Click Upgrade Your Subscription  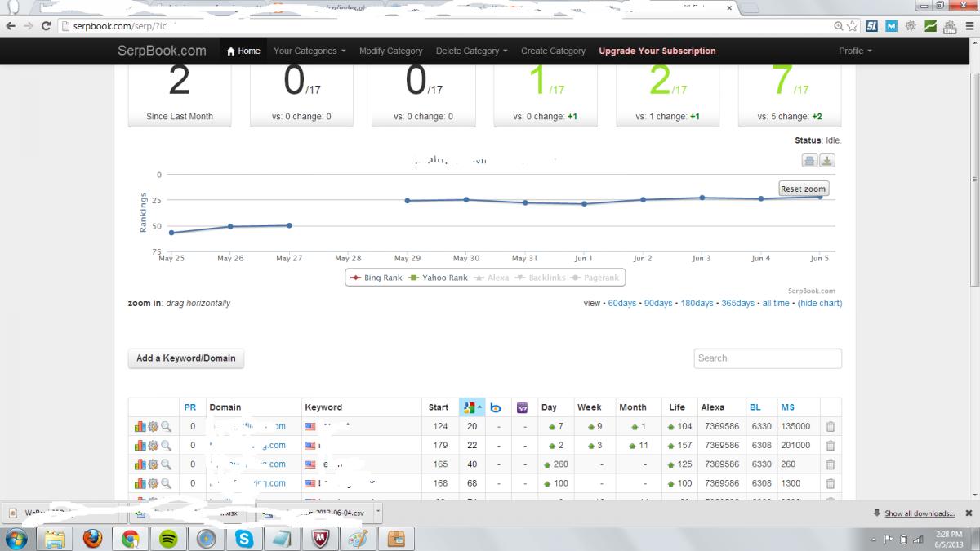pyautogui.click(x=657, y=51)
